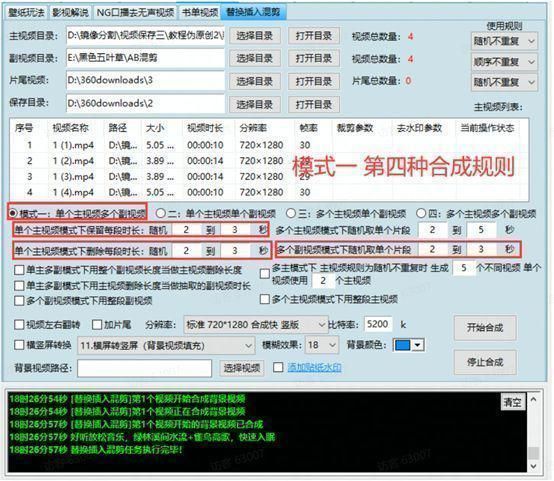The image size is (554, 481).
Task: Select 模式一 单个主视频多个副视频 radio
Action: click(x=77, y=213)
